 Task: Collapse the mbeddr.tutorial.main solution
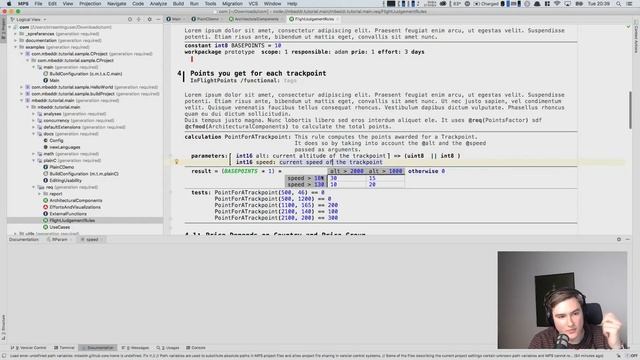22,100
